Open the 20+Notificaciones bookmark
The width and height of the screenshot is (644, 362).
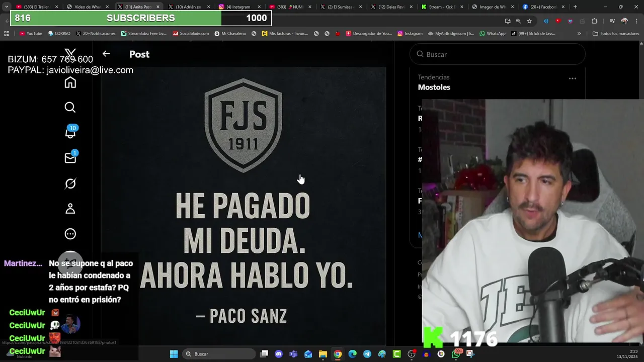click(96, 34)
